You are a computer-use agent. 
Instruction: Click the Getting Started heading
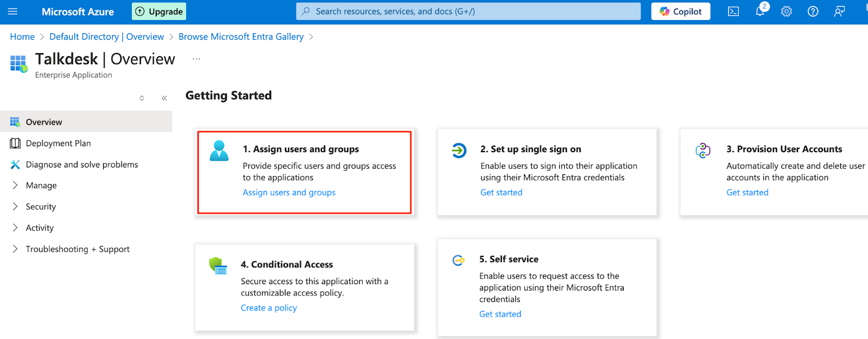coord(228,96)
